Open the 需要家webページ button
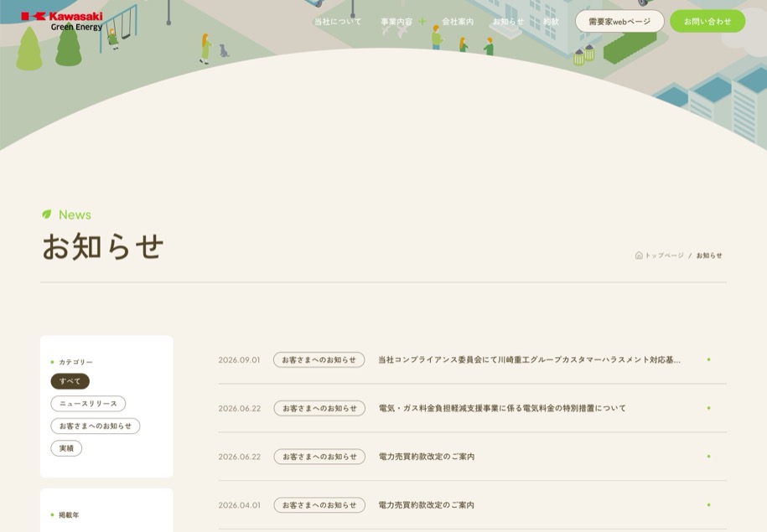The width and height of the screenshot is (767, 532). [x=619, y=22]
